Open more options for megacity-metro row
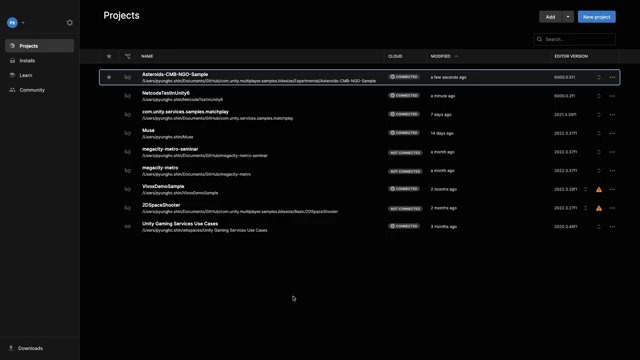 pos(612,171)
